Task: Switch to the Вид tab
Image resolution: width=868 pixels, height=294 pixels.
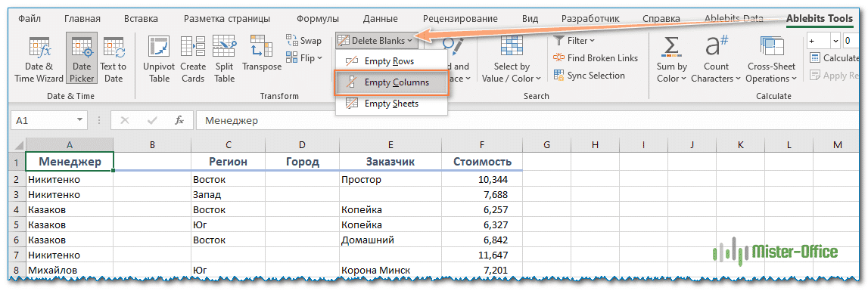Action: [x=530, y=18]
